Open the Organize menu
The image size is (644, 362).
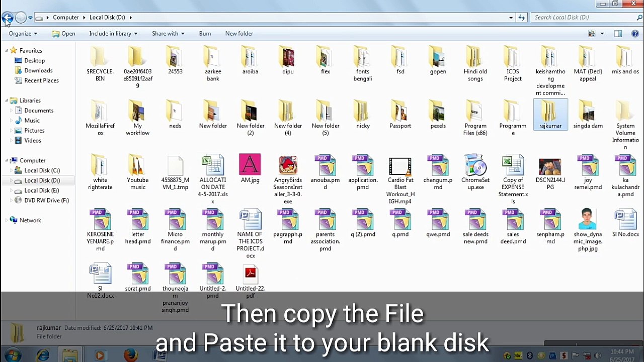click(23, 34)
